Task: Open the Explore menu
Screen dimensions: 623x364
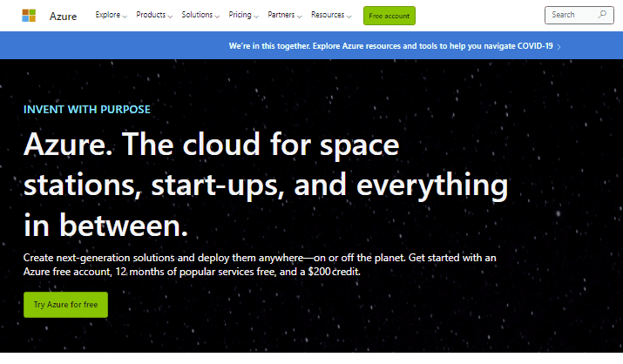Action: (111, 15)
